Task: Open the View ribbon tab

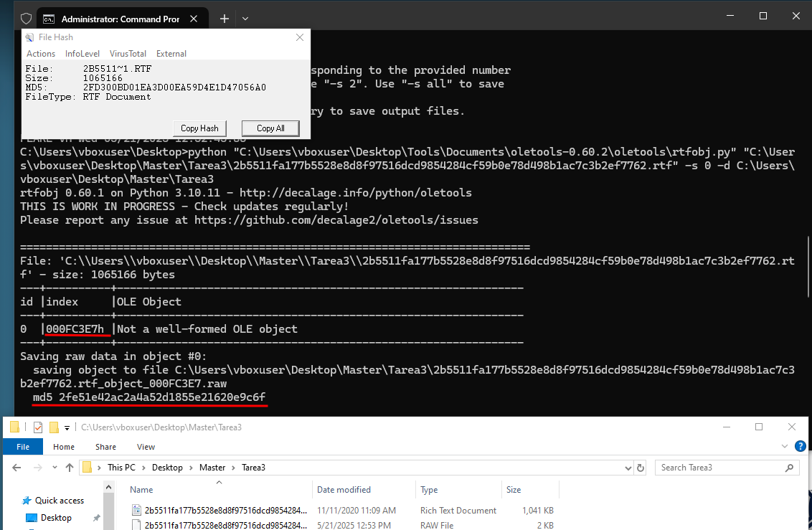Action: pos(146,447)
